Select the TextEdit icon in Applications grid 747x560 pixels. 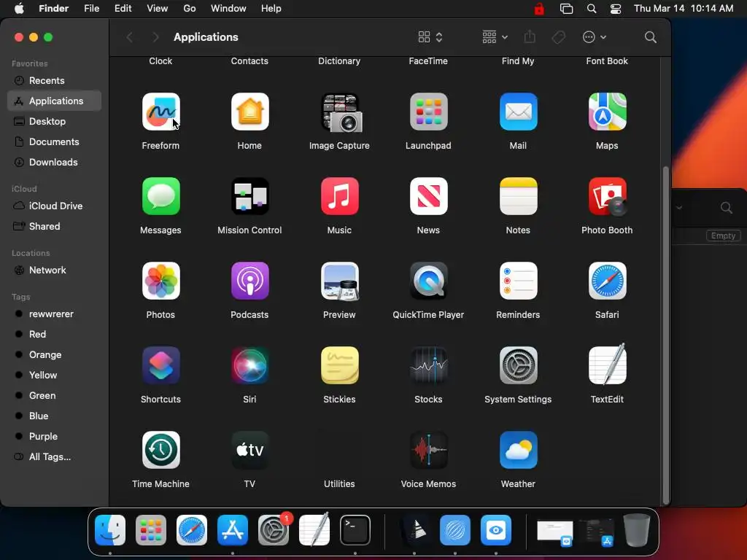tap(607, 364)
